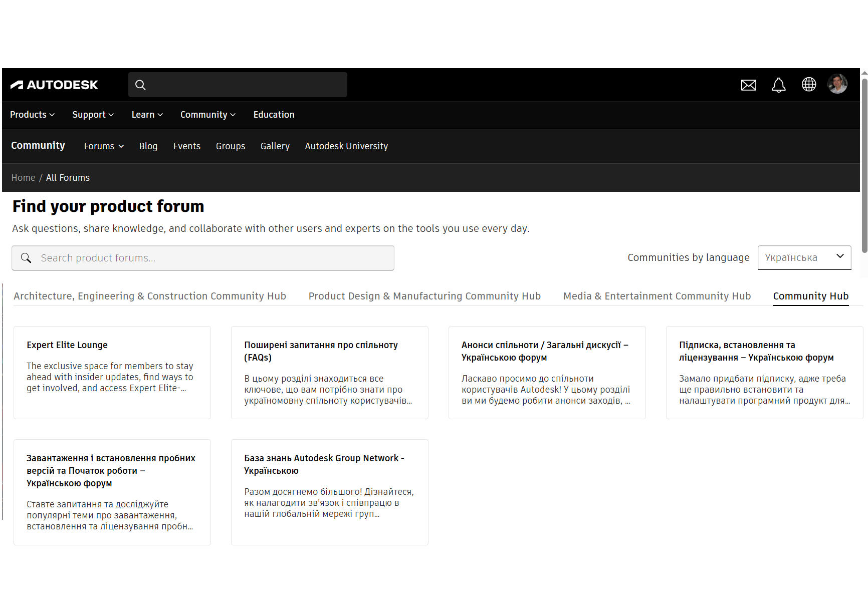Viewport: 868px width, 611px height.
Task: Open the Українська language dropdown
Action: coord(804,257)
